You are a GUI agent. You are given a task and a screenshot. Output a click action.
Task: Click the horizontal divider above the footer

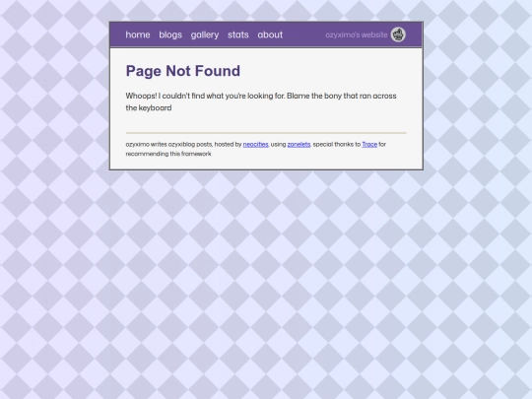click(x=266, y=133)
